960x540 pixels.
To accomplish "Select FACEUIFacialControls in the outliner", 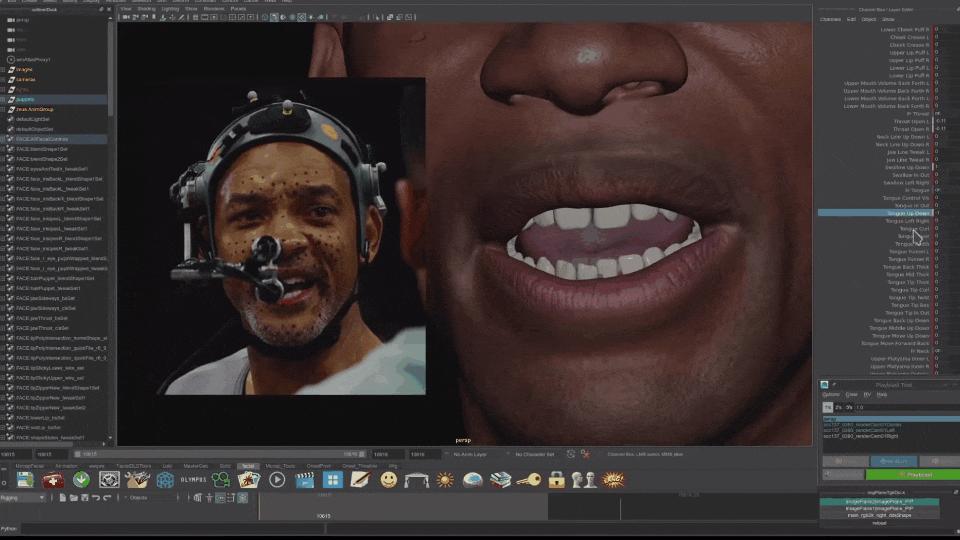I will [x=42, y=139].
